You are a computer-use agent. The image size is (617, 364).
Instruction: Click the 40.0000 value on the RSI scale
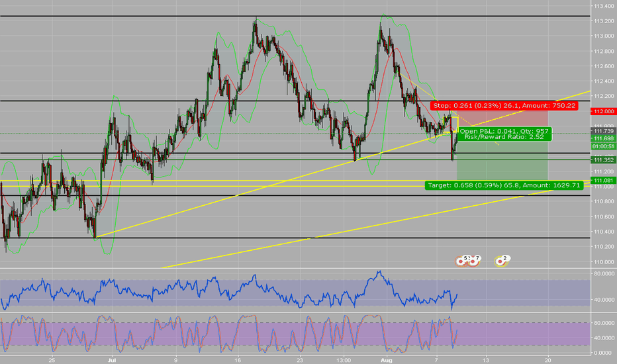point(604,300)
